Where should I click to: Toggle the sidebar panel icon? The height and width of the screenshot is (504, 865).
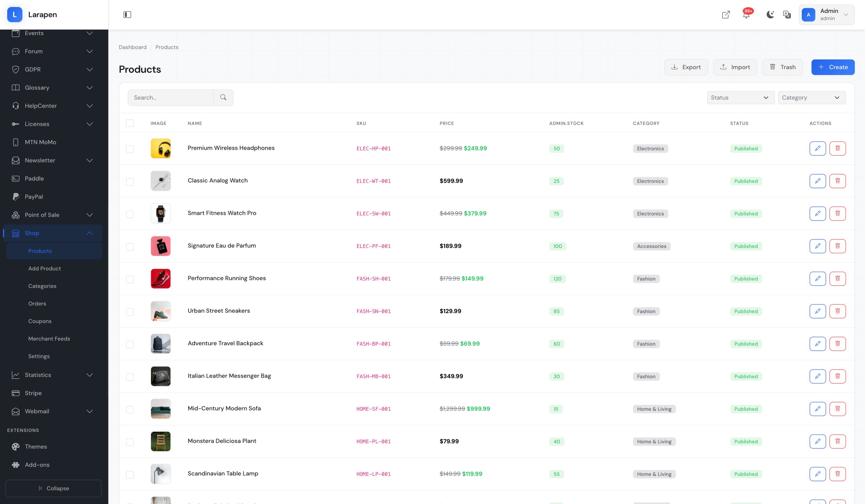[x=127, y=15]
